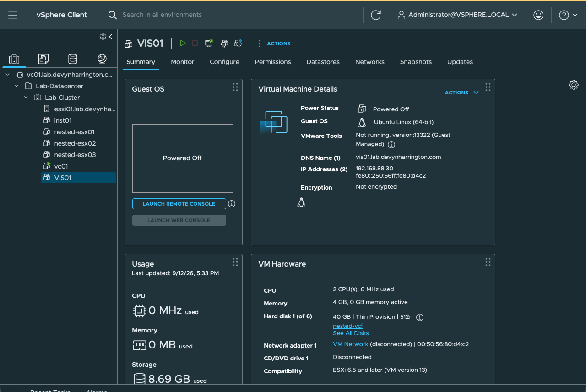
Task: Open the nested-vcf datastore link
Action: (348, 326)
